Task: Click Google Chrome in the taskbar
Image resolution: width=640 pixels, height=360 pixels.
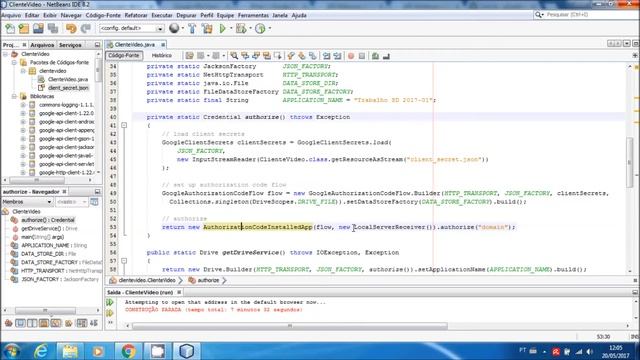Action: pos(128,351)
